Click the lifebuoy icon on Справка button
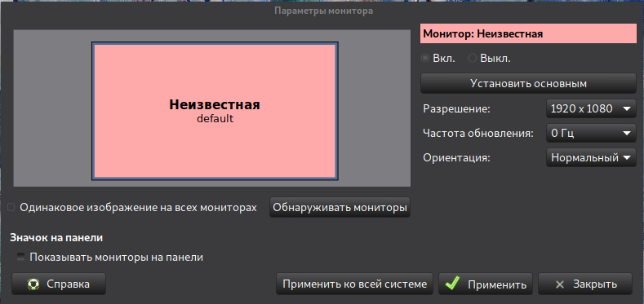 33,284
